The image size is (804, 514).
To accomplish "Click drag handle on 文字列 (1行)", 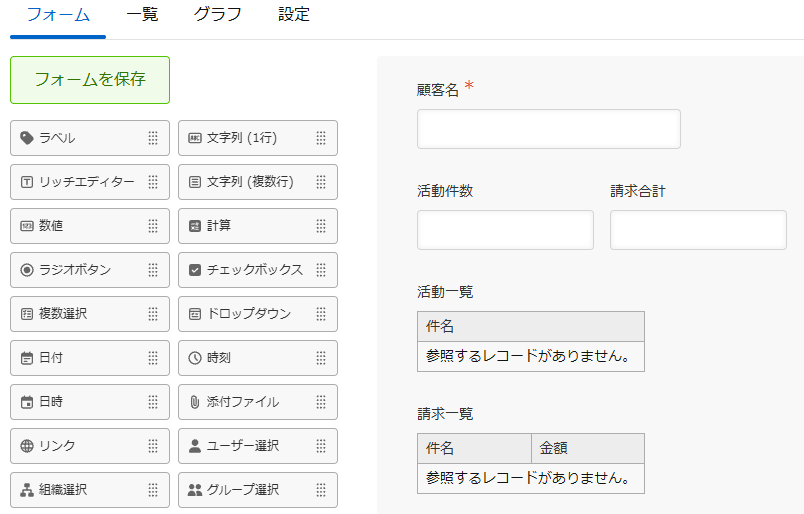I will (321, 138).
